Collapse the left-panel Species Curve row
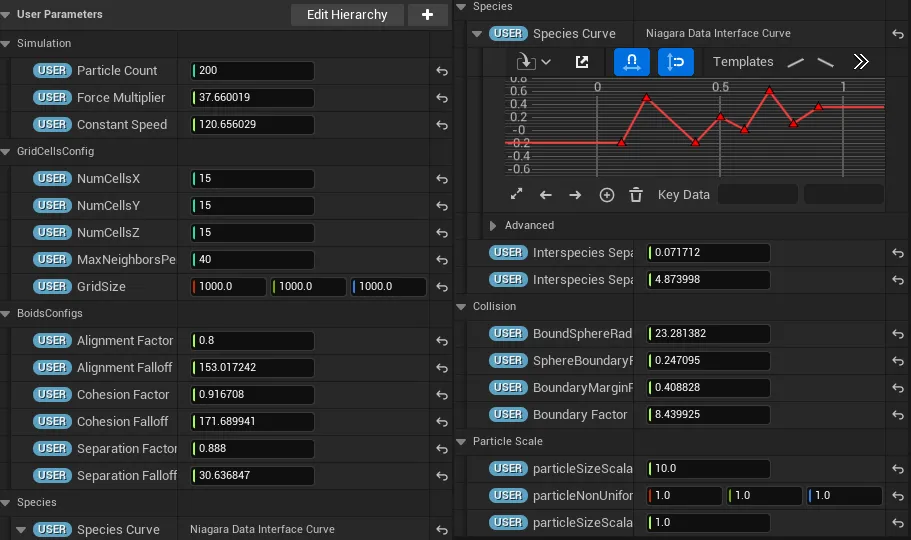The height and width of the screenshot is (540, 911). pos(21,530)
